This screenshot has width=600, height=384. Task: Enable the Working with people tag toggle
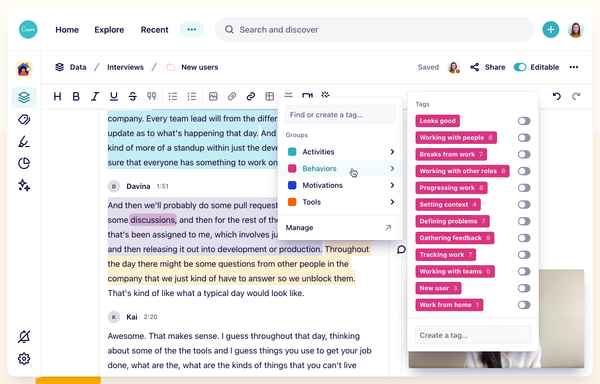coord(524,138)
